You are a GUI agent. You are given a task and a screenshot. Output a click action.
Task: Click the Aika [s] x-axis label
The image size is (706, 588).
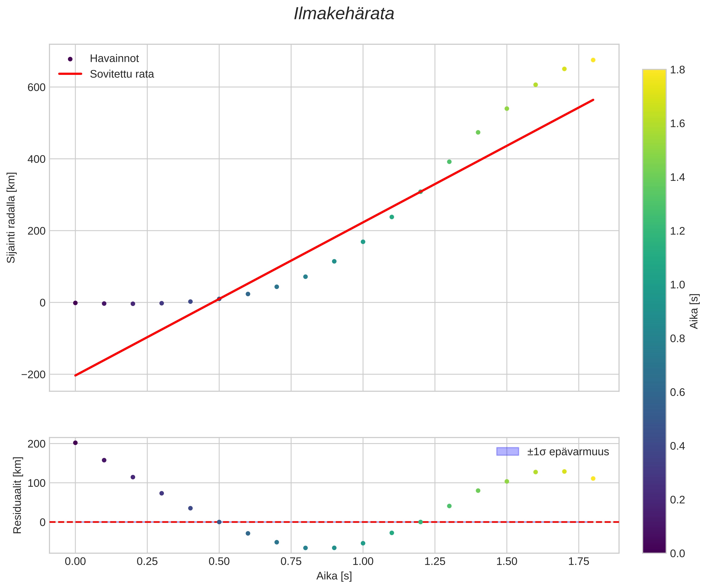point(334,576)
